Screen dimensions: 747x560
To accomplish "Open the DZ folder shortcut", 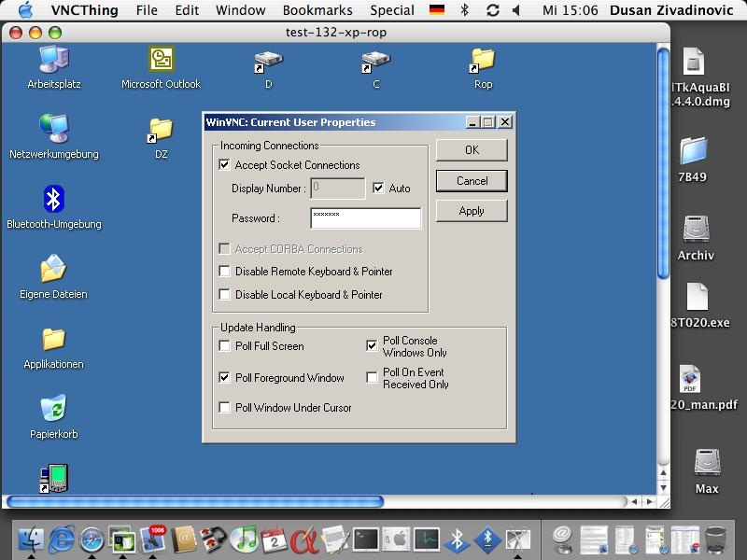I will pos(161,130).
